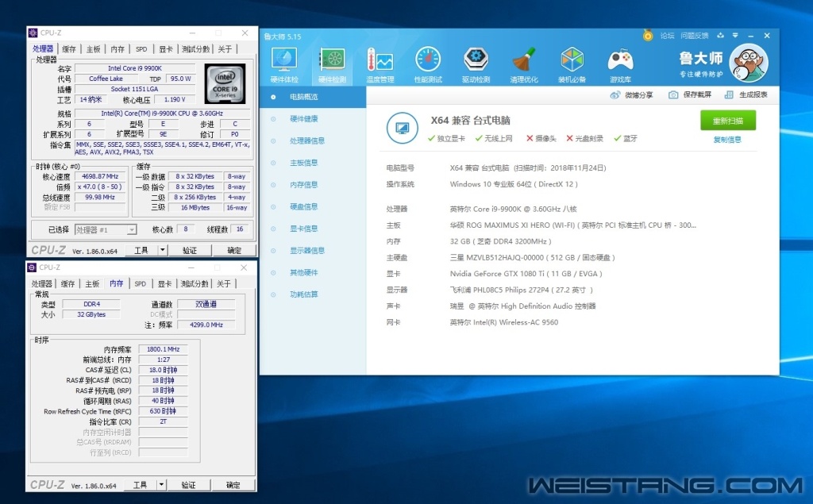
Task: Click 确定 button in top CPU-Z window
Action: (234, 251)
